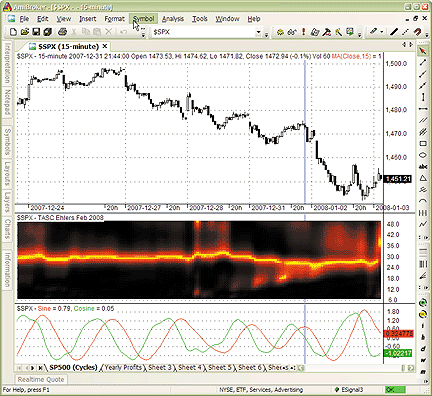Viewport: 432px width, 396px height.
Task: Select the arrow pointer tool
Action: point(423,50)
